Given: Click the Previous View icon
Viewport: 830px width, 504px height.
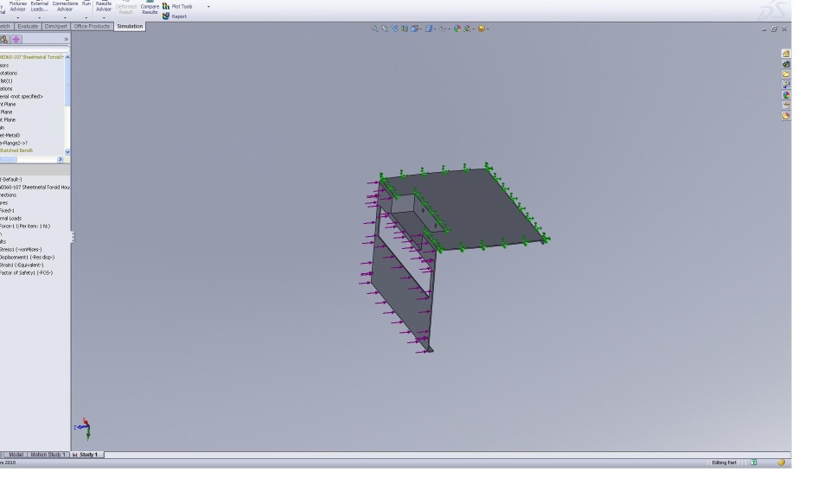Looking at the screenshot, I should pyautogui.click(x=395, y=29).
